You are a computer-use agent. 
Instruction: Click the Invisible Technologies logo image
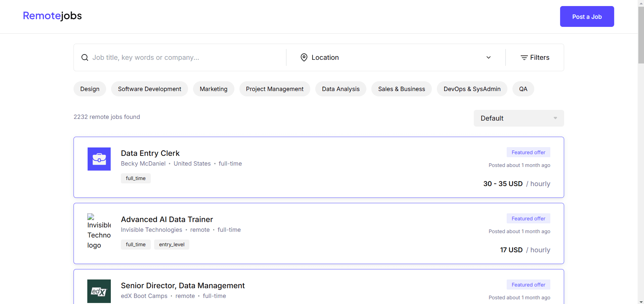coord(99,231)
